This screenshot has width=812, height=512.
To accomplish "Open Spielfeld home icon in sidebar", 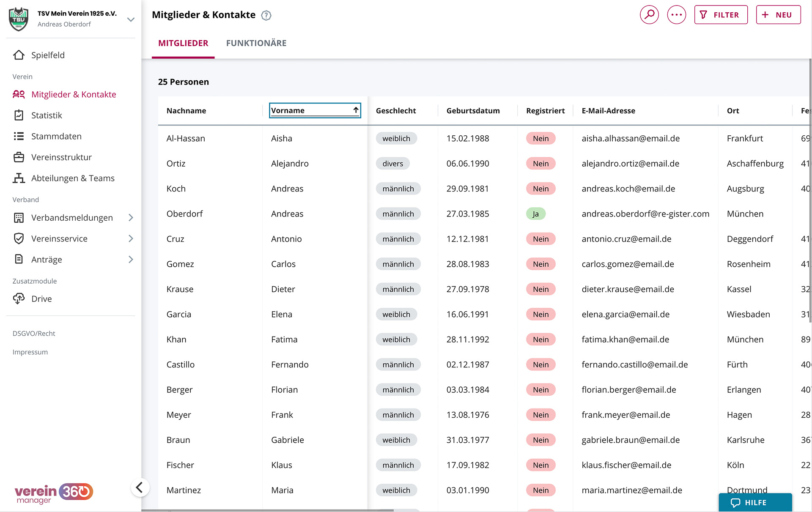I will point(19,55).
